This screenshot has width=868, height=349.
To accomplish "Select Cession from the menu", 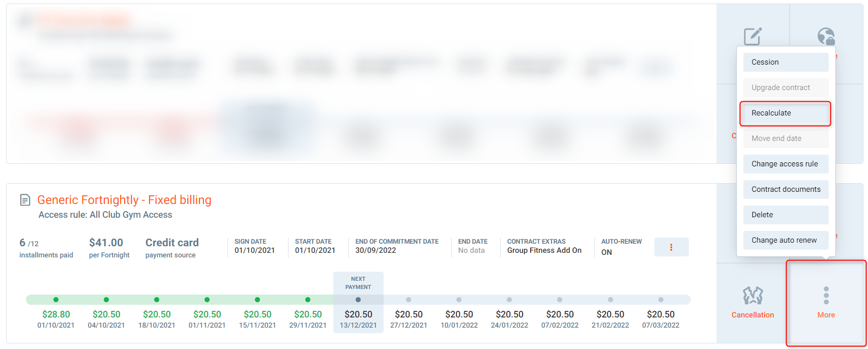I will [x=786, y=62].
